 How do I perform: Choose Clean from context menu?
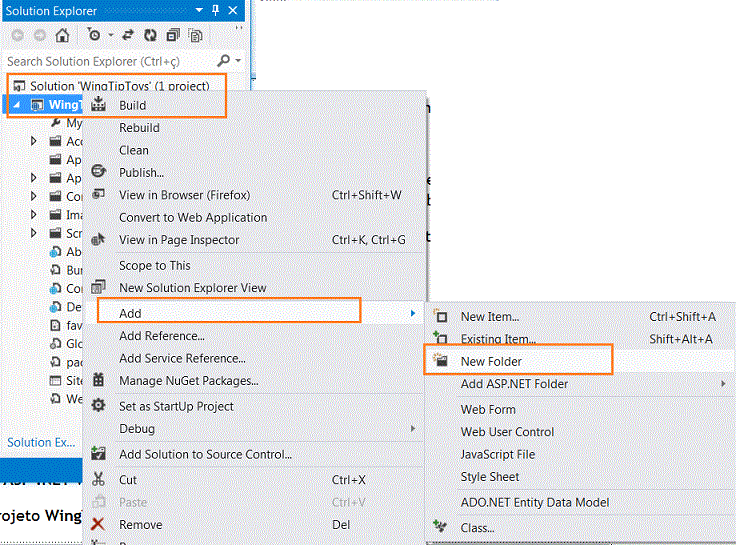(134, 150)
